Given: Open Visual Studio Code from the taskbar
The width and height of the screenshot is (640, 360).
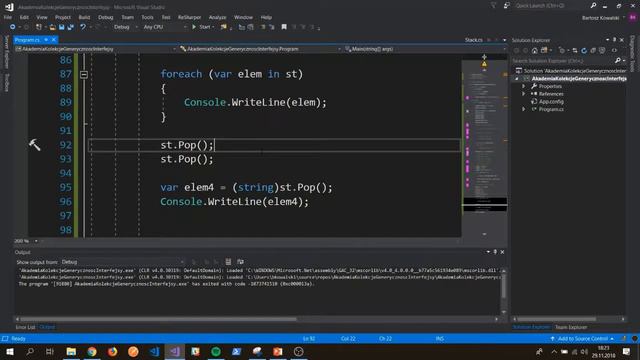Looking at the screenshot, I should 154,351.
